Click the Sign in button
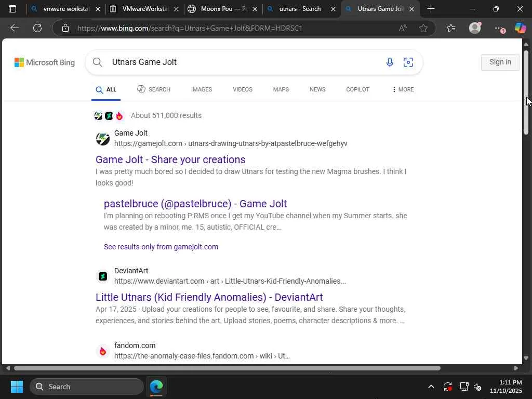The image size is (532, 399). (500, 62)
